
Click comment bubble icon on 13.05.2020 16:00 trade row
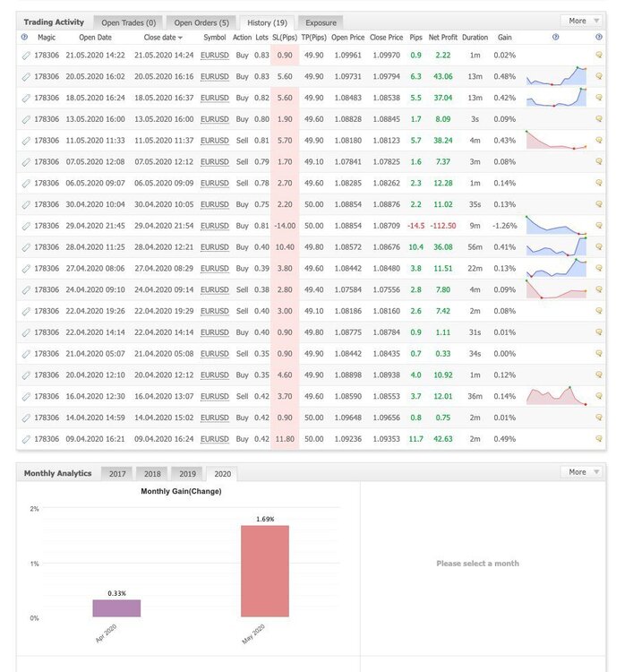pos(599,119)
